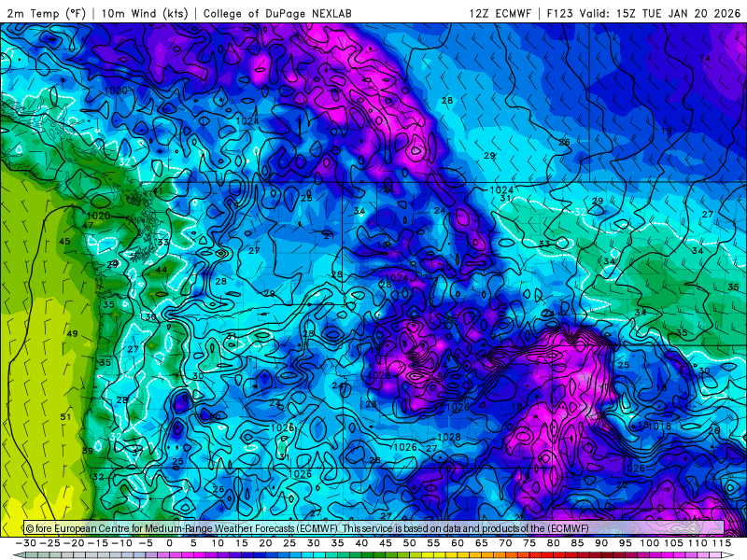The width and height of the screenshot is (747, 560).
Task: Click the '80' label on the color legend
Action: click(553, 543)
